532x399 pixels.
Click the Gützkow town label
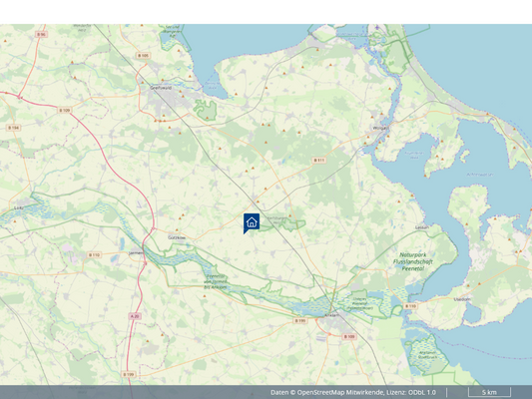(x=177, y=237)
